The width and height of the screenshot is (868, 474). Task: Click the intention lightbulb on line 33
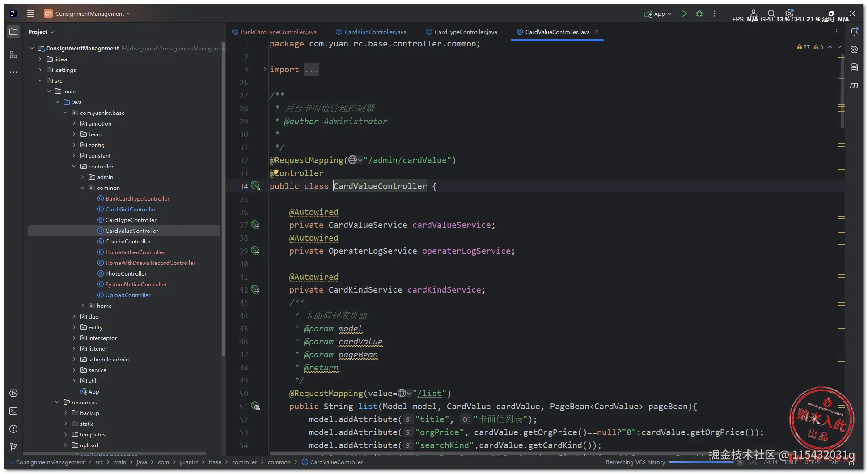click(276, 172)
